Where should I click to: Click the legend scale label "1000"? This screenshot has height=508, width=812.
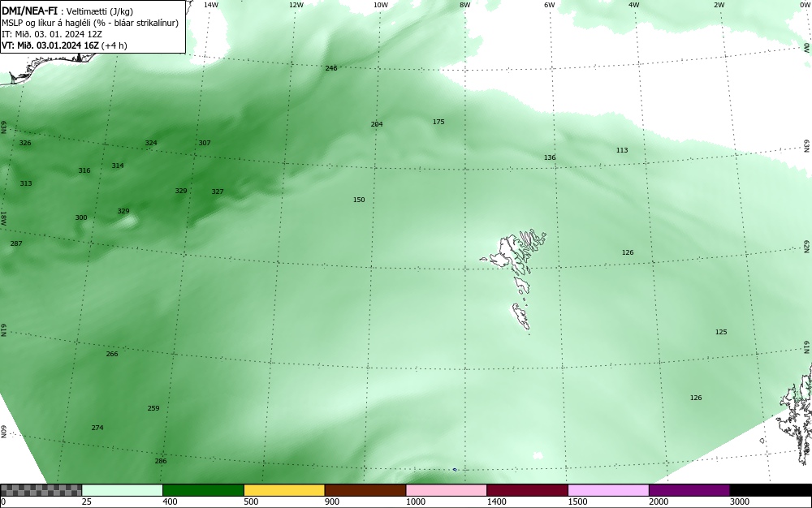point(415,502)
